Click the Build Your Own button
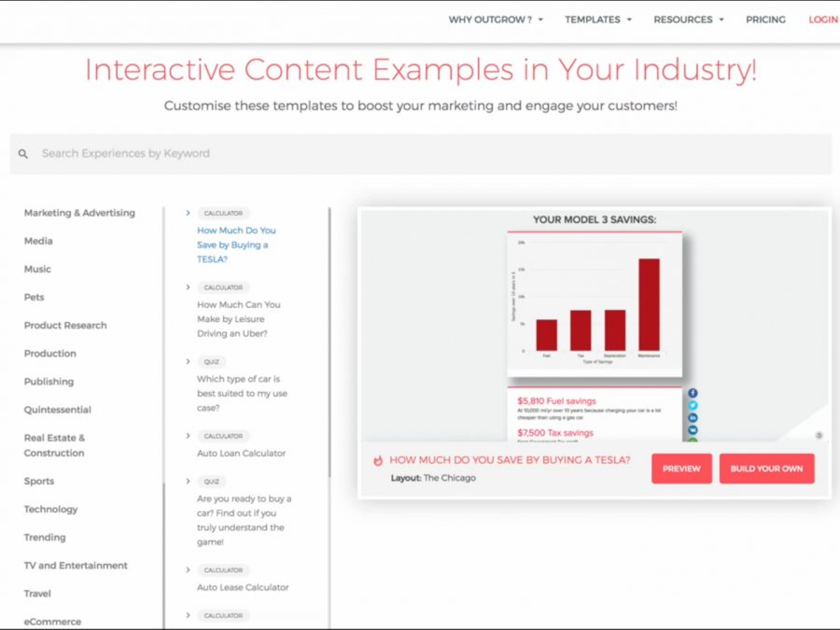This screenshot has width=840, height=630. (766, 469)
